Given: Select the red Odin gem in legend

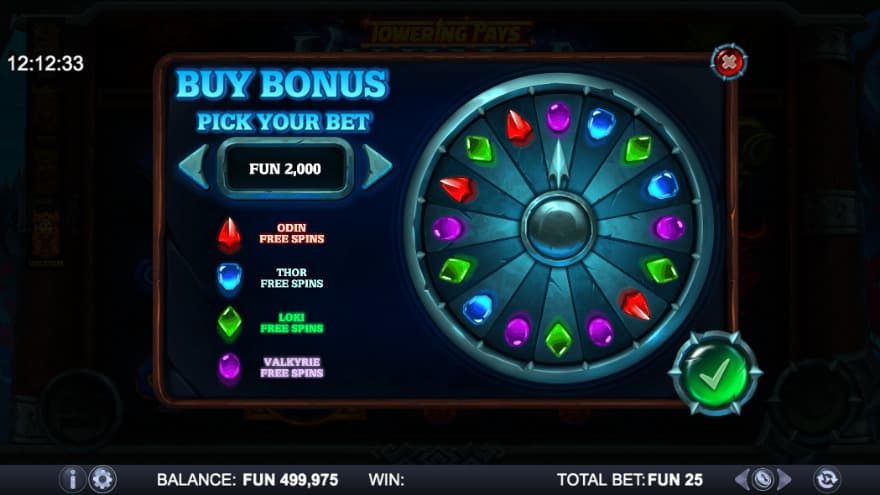Looking at the screenshot, I should [x=230, y=235].
